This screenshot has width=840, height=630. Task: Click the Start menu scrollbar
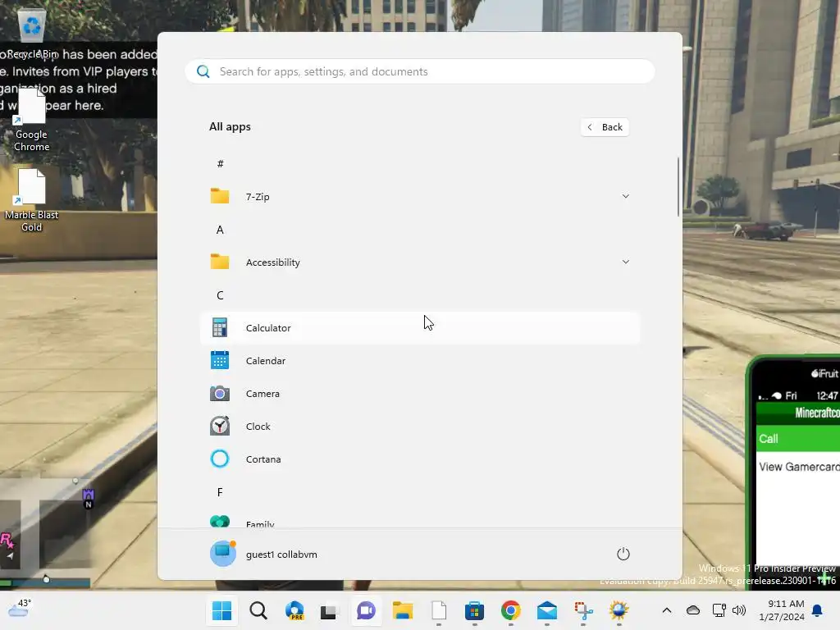click(x=678, y=187)
